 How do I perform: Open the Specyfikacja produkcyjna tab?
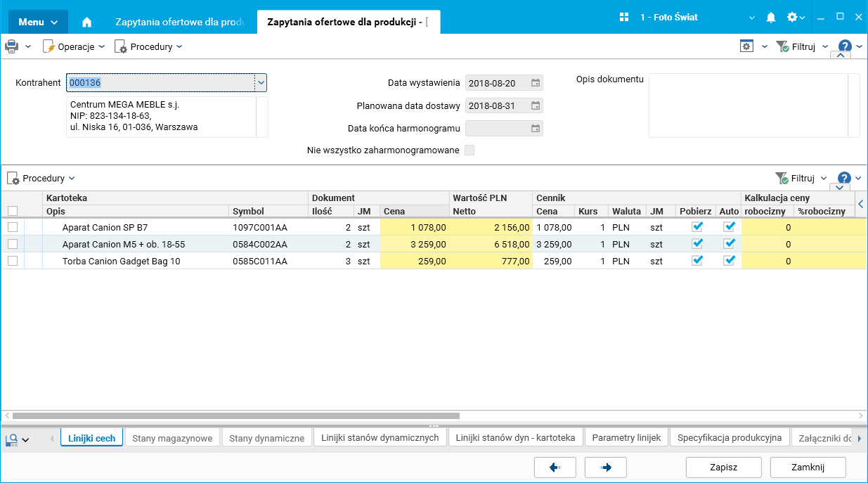coord(729,438)
